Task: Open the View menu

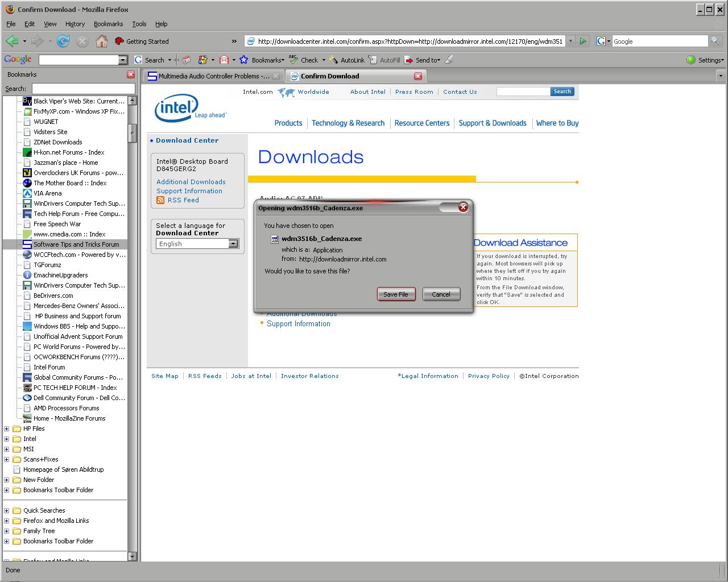Action: (x=50, y=24)
